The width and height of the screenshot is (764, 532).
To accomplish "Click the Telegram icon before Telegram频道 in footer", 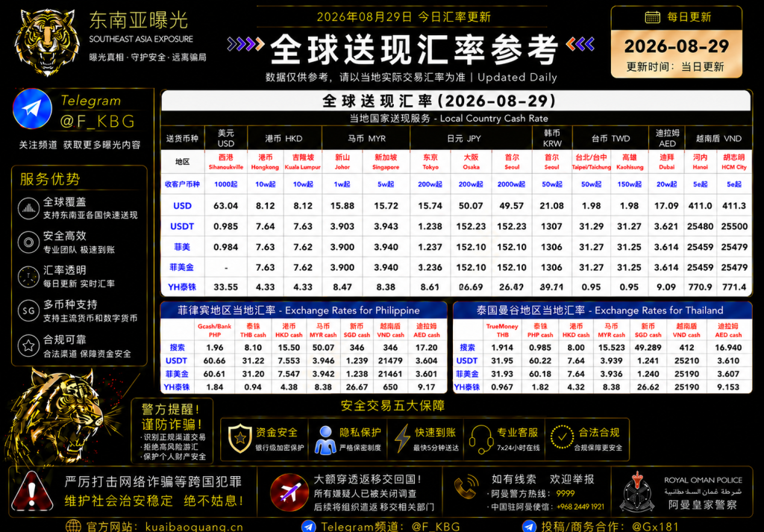I will (308, 526).
